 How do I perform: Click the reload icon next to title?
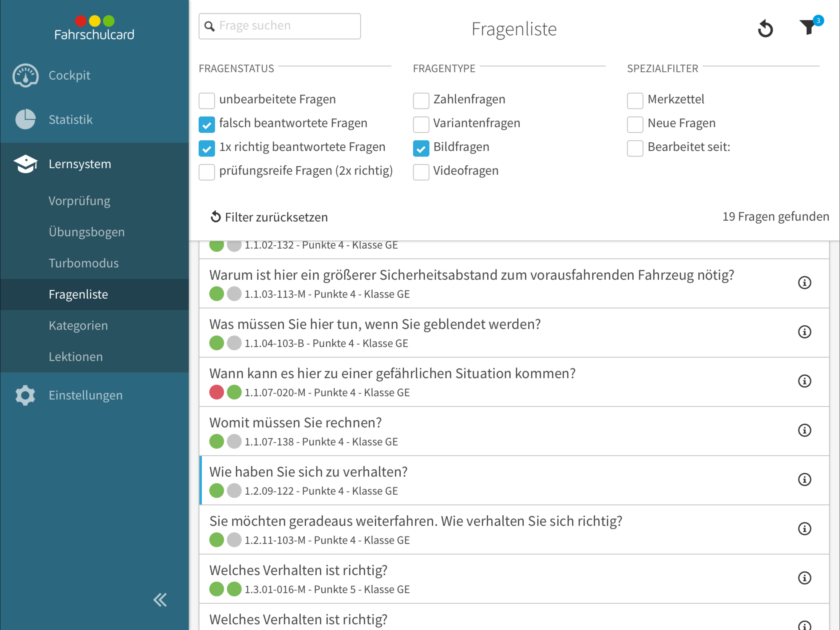click(765, 29)
